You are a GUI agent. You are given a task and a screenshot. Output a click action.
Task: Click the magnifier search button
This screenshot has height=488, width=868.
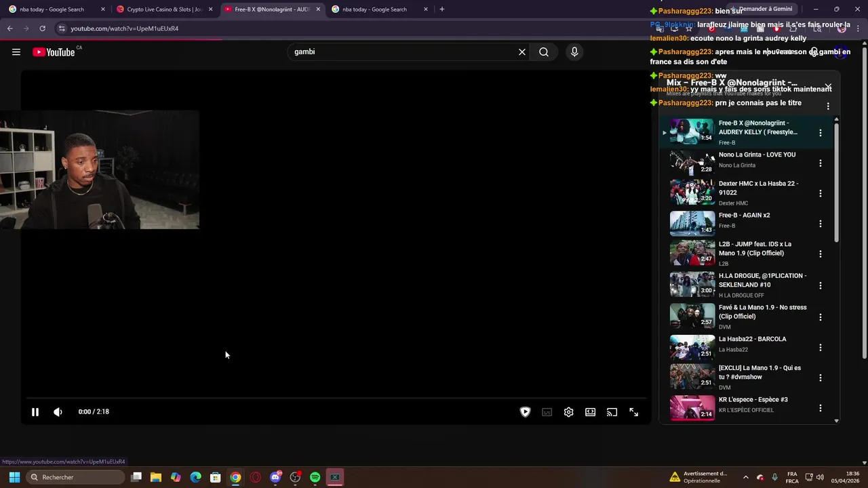tap(544, 52)
